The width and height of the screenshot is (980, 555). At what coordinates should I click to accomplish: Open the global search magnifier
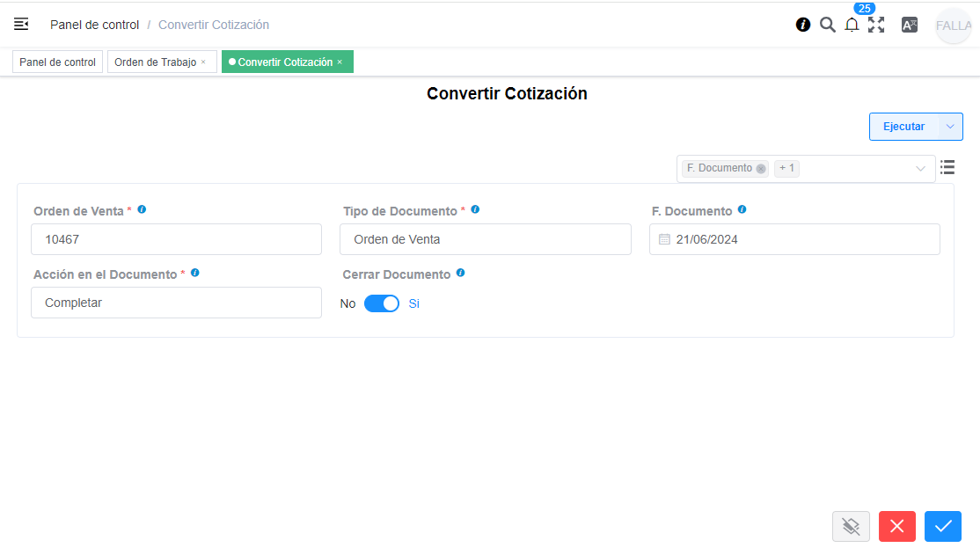827,25
